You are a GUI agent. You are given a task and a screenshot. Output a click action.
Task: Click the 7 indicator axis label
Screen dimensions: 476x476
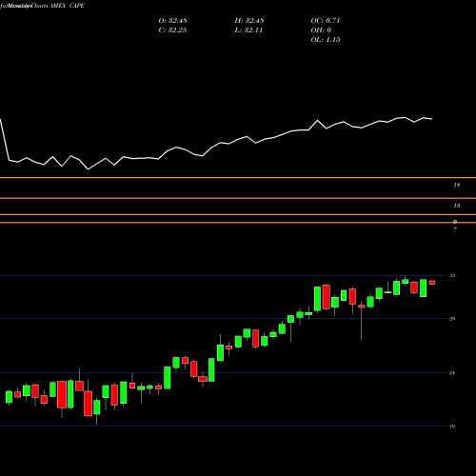(455, 230)
